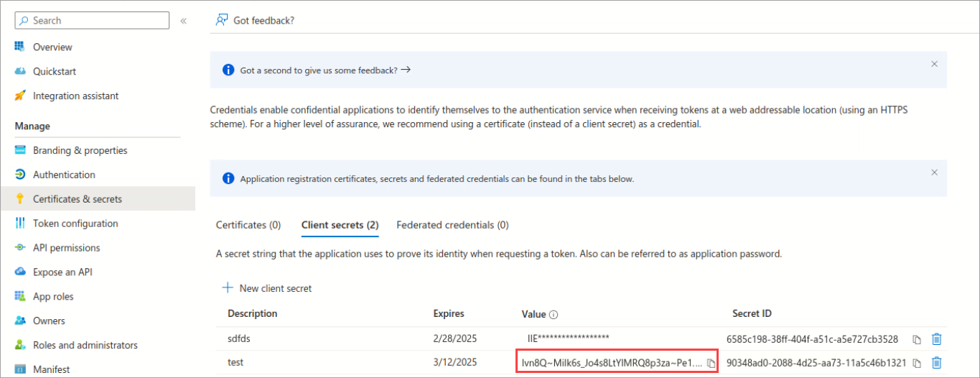
Task: Click the Got feedback? button
Action: point(256,20)
